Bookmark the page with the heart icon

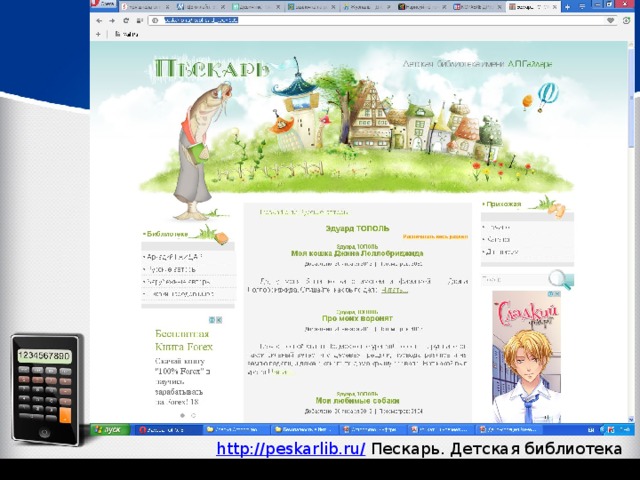610,20
